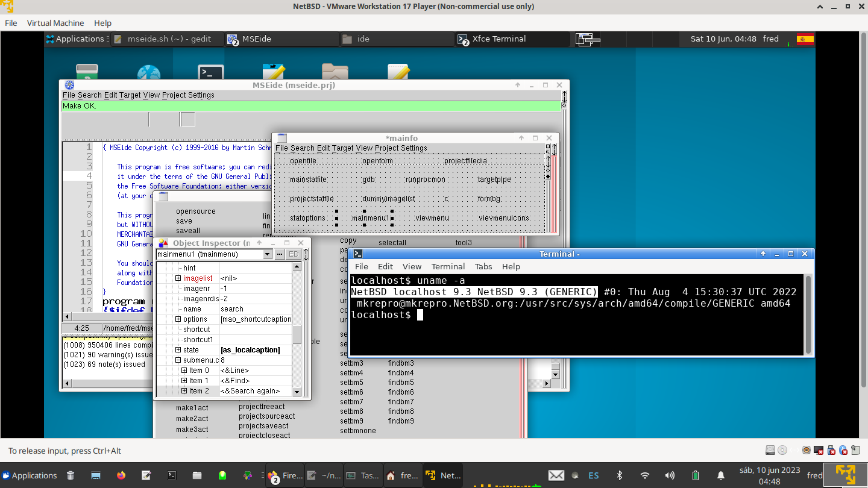The image size is (868, 488).
Task: Choose saveall from the open menu list
Action: point(187,230)
